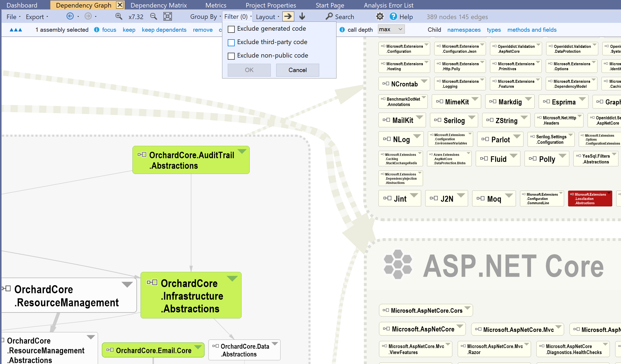The height and width of the screenshot is (364, 621).
Task: Open the Analysis Error List tab
Action: coord(388,5)
